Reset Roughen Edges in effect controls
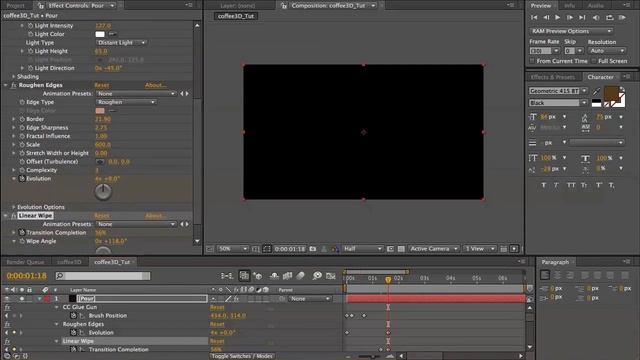This screenshot has height=360, width=640. (102, 85)
